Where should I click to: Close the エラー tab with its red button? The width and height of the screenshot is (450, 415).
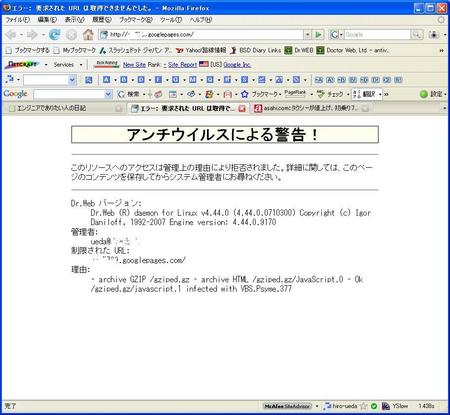(x=242, y=108)
